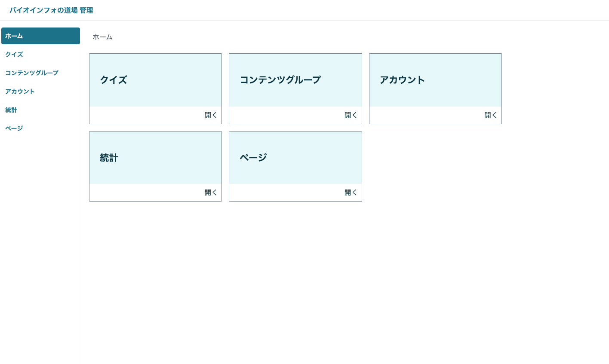Click 開く under the クイズ card
609x364 pixels.
pos(211,115)
